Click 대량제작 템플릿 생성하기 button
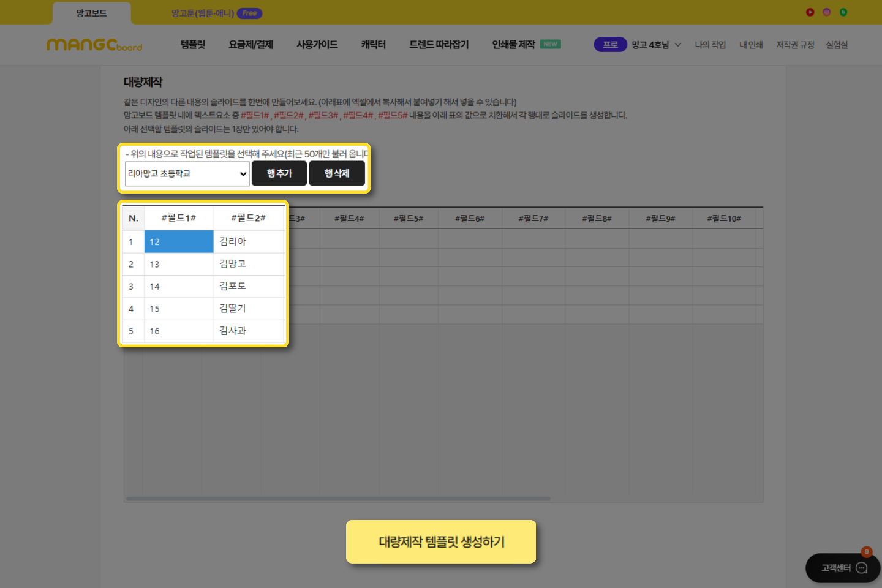 tap(441, 541)
